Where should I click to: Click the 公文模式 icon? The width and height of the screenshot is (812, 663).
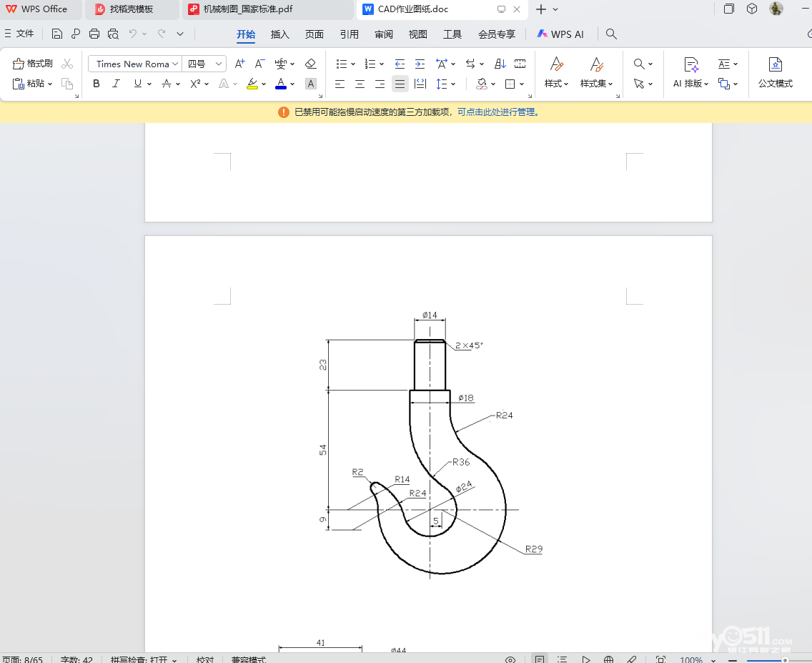pos(775,72)
